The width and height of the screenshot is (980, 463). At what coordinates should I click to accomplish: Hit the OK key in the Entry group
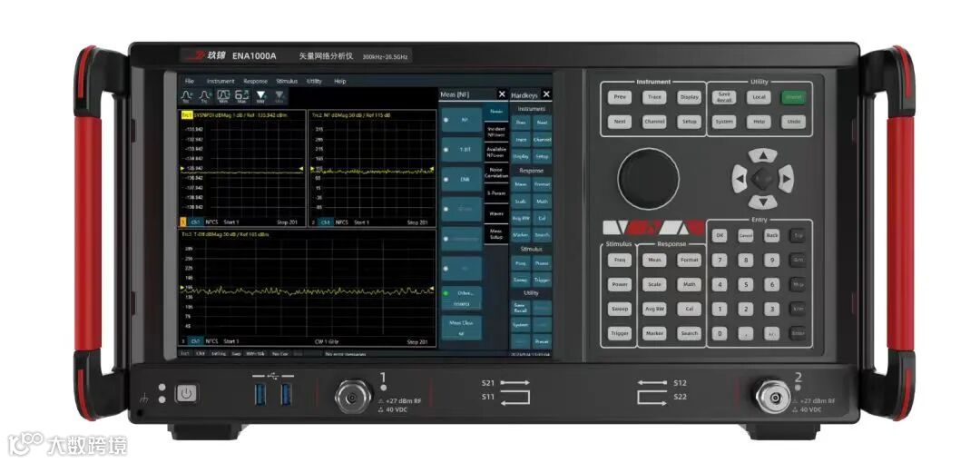720,235
